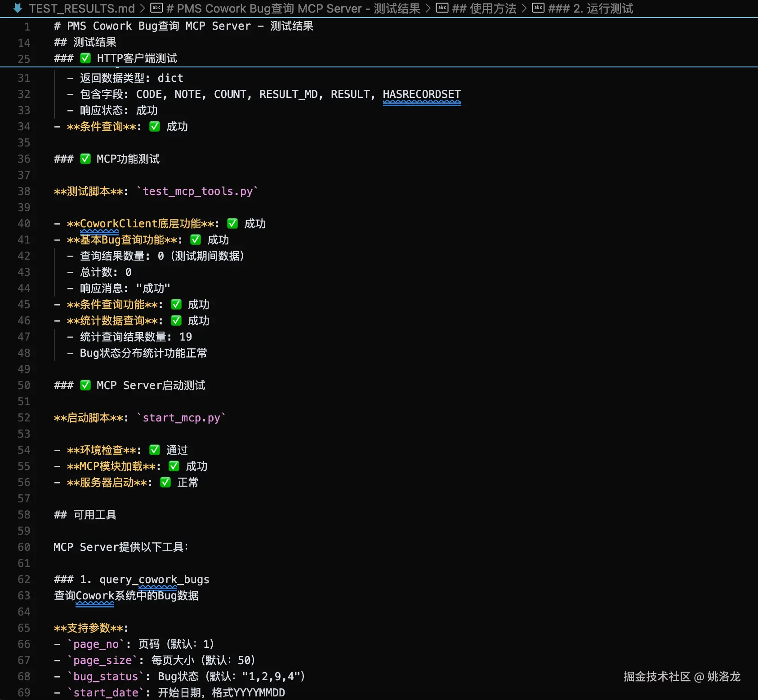The image size is (758, 700).
Task: Click the heading '## 可用工具'
Action: [85, 515]
